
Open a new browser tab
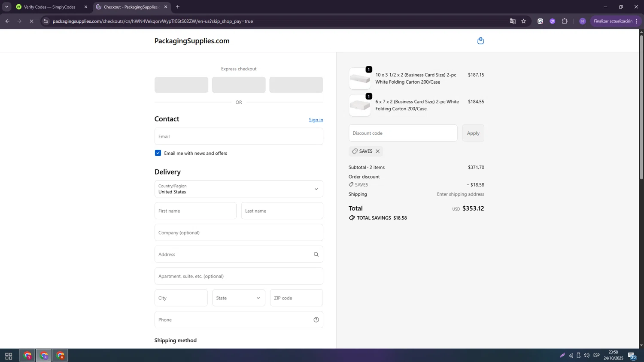coord(178,7)
